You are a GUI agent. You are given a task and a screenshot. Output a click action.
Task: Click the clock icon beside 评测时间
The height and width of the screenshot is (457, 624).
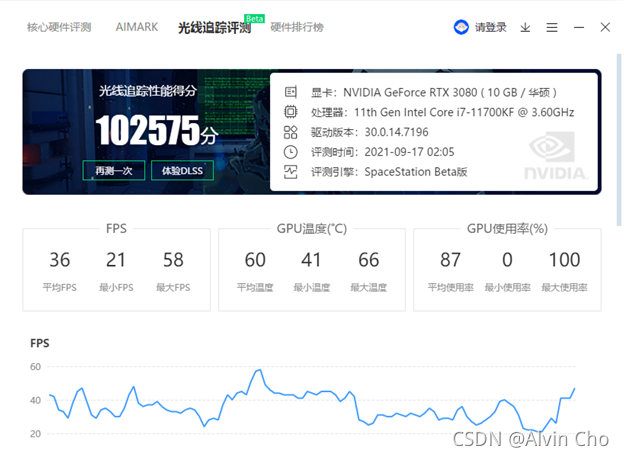291,152
